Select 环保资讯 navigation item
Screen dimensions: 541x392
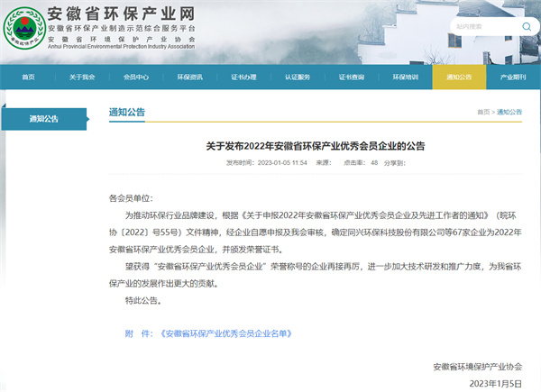point(190,77)
